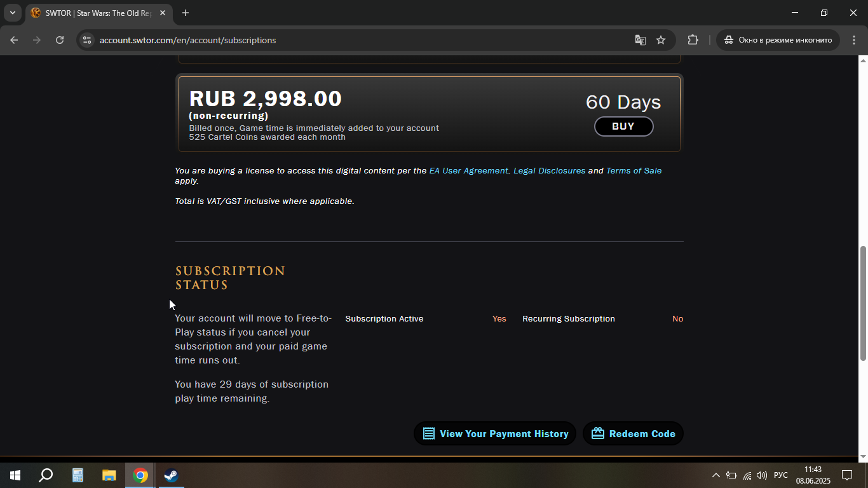Open the extensions puzzle icon
Screen dimensions: 868x488
point(693,40)
